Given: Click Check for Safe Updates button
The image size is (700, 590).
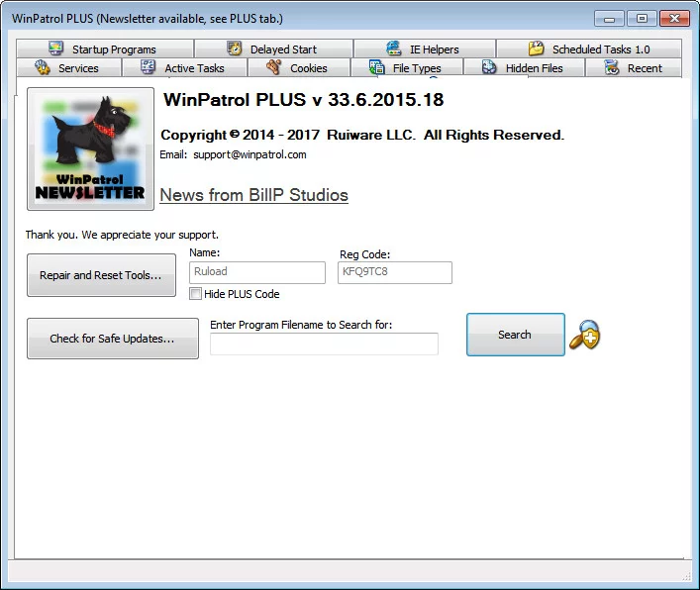Looking at the screenshot, I should pos(113,339).
